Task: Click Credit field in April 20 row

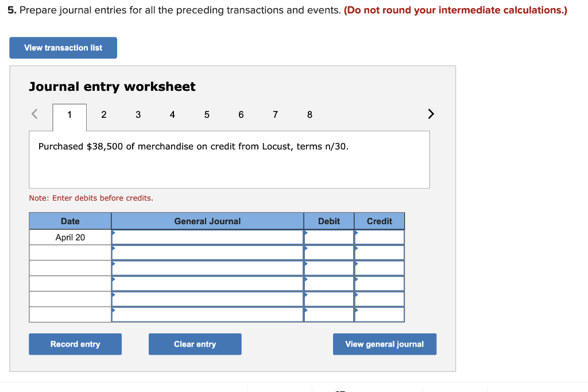Action: 380,237
